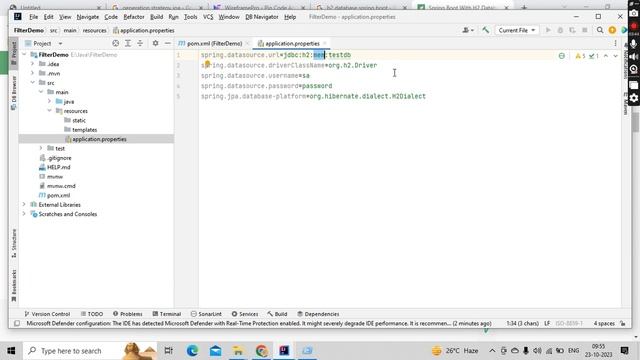Click the Select Opened File target icon
640x360 pixels.
pyautogui.click(x=116, y=43)
